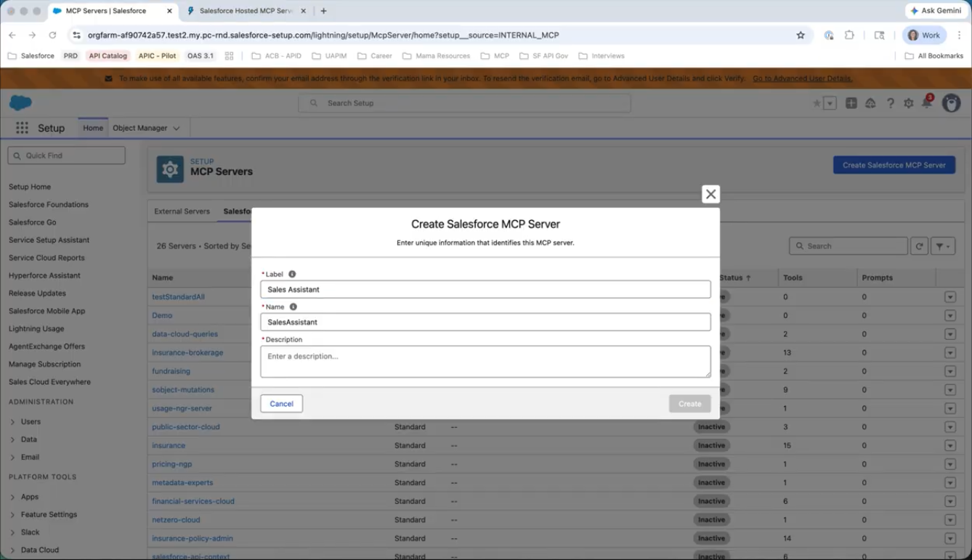Viewport: 972px width, 560px height.
Task: Open row actions dropdown for testStandardAll
Action: (949, 297)
